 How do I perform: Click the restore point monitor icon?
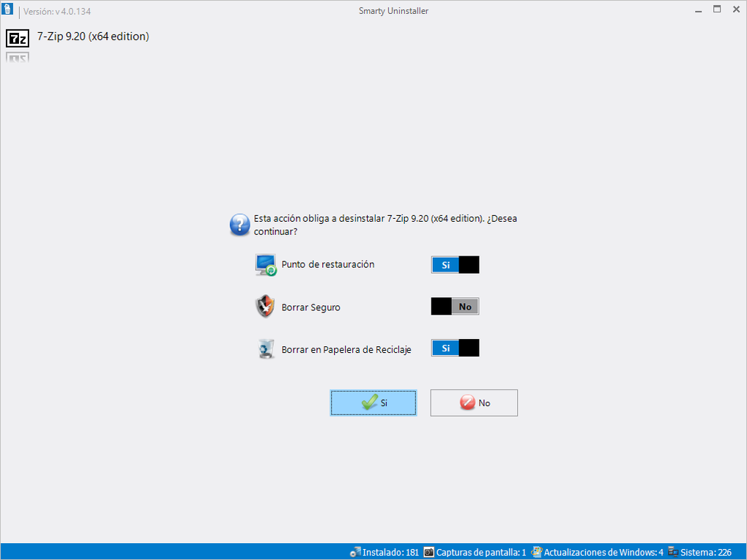click(265, 265)
